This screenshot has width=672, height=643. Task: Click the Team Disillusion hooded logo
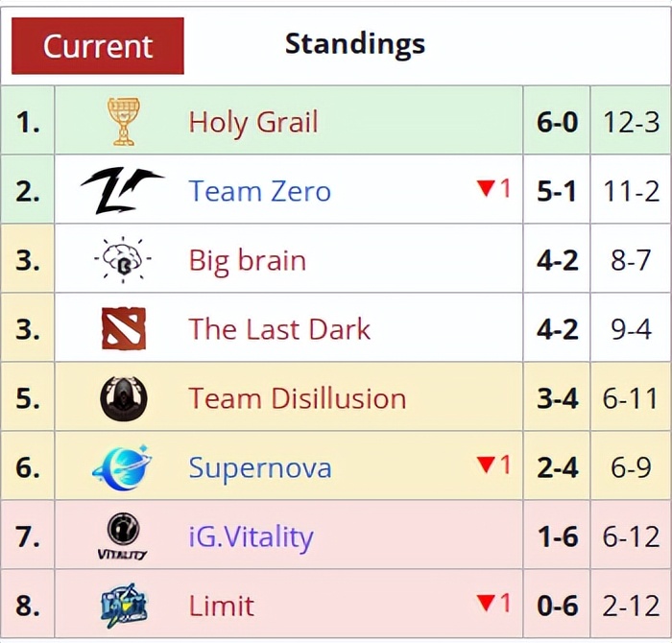click(x=123, y=398)
